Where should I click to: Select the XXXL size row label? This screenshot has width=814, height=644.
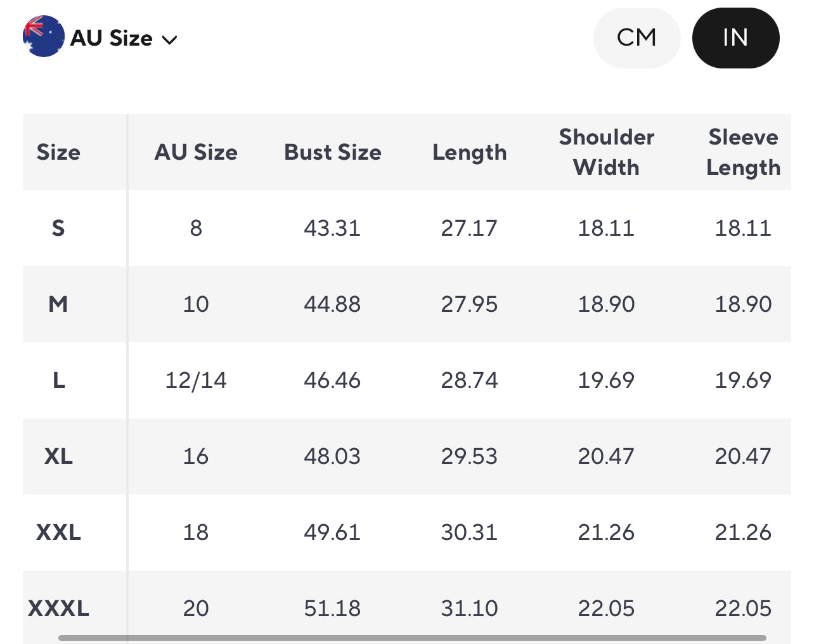pyautogui.click(x=58, y=609)
